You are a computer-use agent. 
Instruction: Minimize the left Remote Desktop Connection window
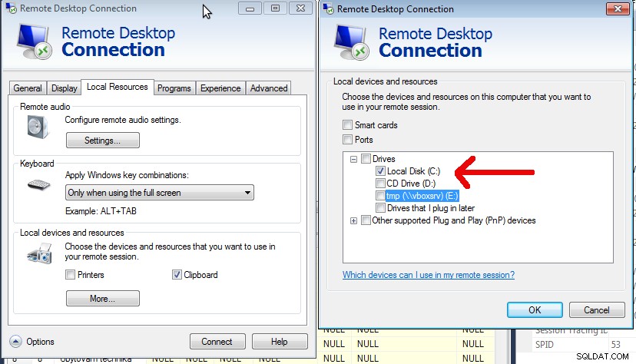[x=250, y=8]
